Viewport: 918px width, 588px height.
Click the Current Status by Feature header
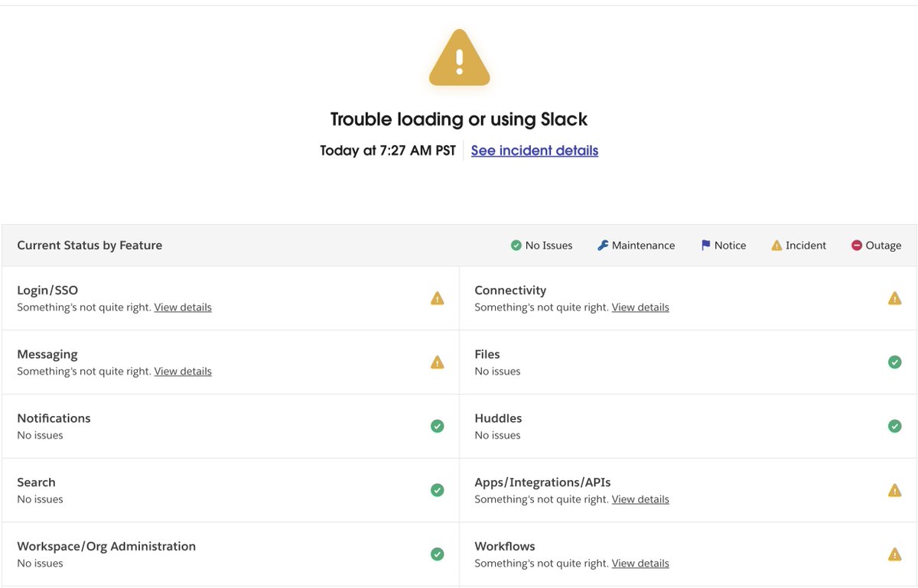pyautogui.click(x=90, y=245)
